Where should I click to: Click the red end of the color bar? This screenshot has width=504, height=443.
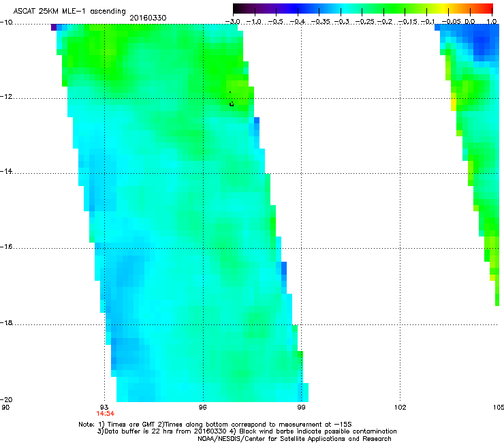coord(488,8)
